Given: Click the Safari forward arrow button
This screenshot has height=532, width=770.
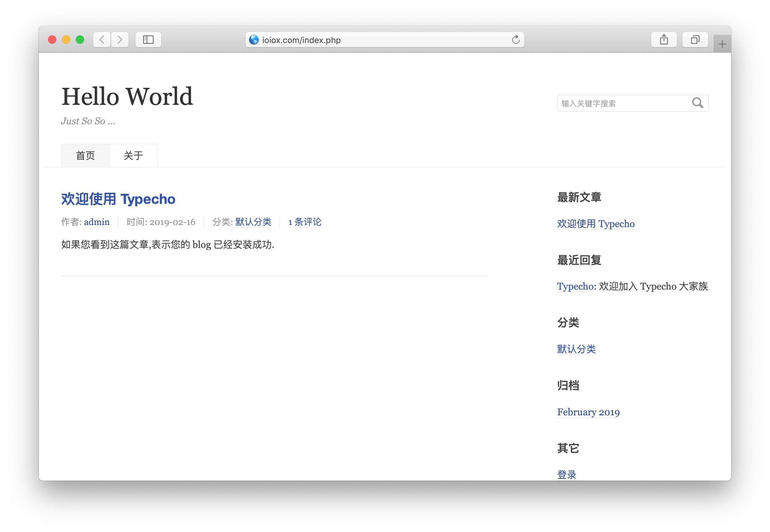Looking at the screenshot, I should click(x=120, y=40).
